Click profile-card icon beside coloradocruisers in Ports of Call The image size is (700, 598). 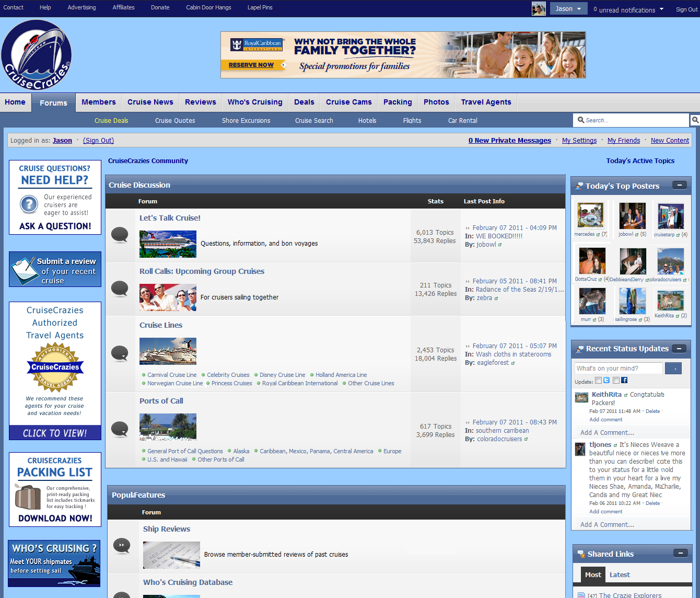tap(526, 440)
